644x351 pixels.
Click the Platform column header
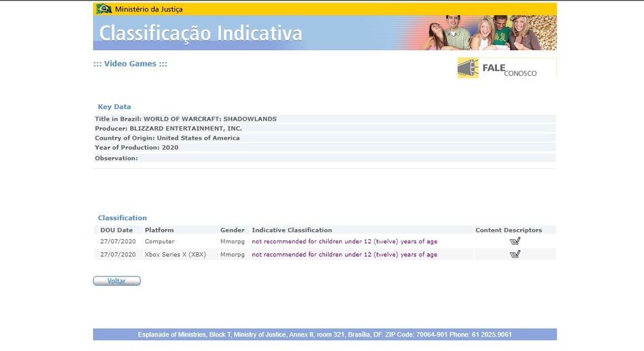(x=159, y=230)
